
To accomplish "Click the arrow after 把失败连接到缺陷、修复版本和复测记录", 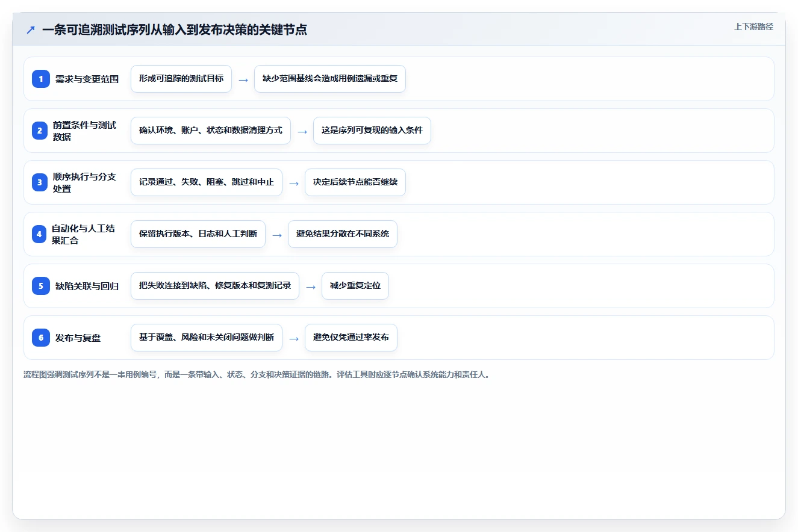I will coord(311,286).
